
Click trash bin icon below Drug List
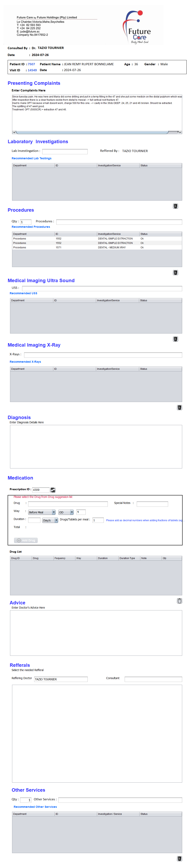[179, 601]
